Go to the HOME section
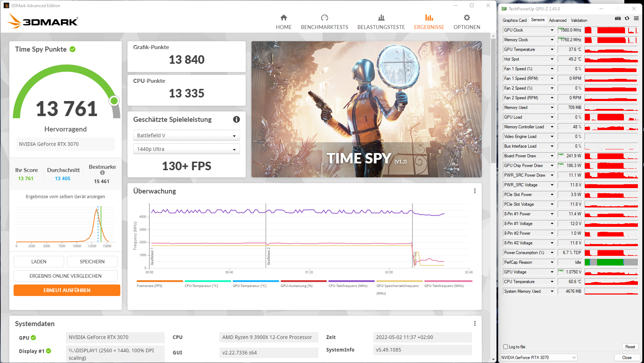The height and width of the screenshot is (363, 644). click(284, 22)
